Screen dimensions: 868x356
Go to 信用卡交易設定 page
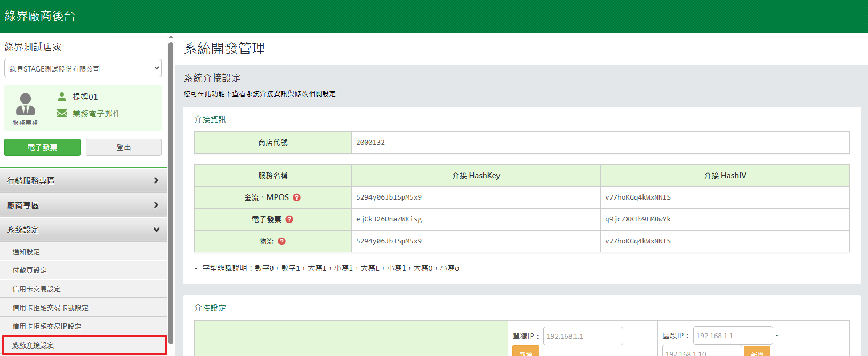point(37,289)
